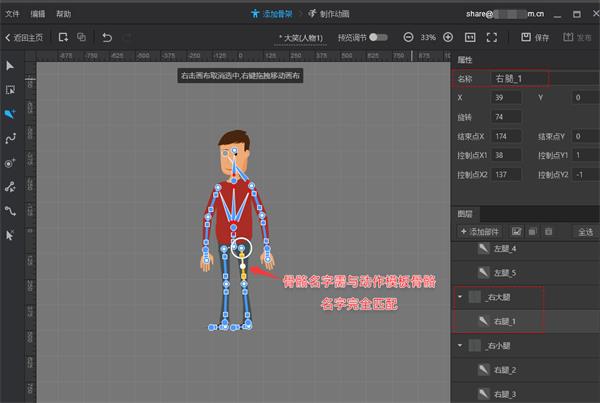Click the undo arrow icon

point(107,37)
